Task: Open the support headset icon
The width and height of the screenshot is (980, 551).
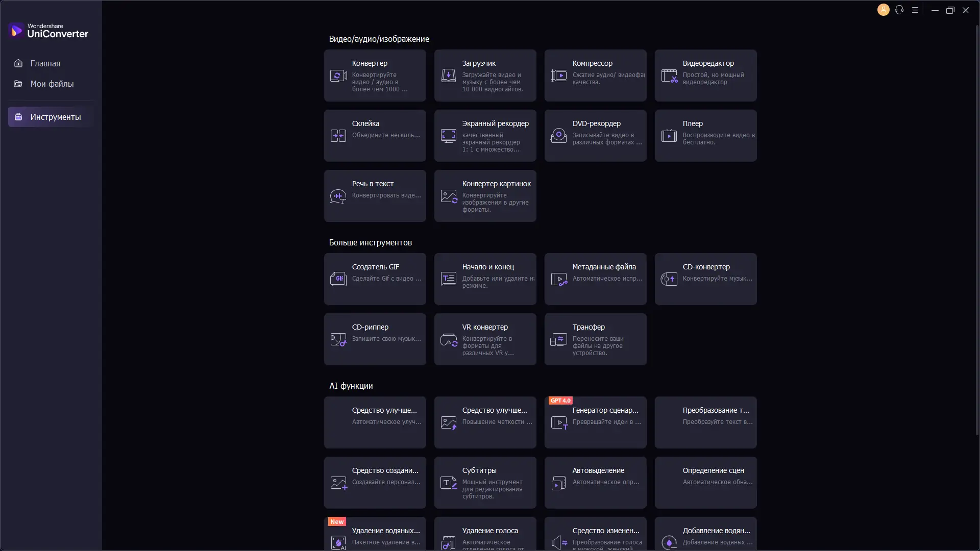Action: tap(899, 10)
